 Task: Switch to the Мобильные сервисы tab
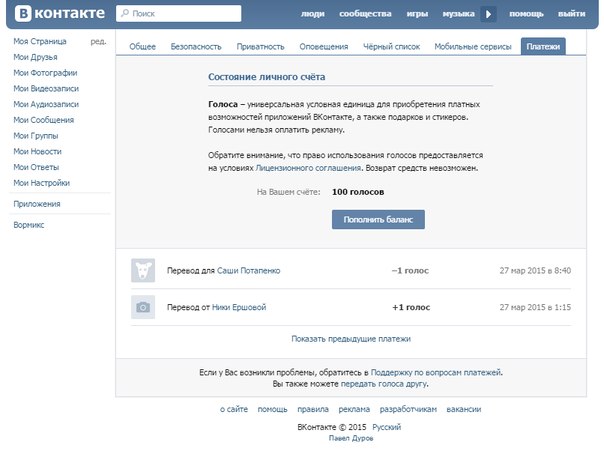point(473,47)
